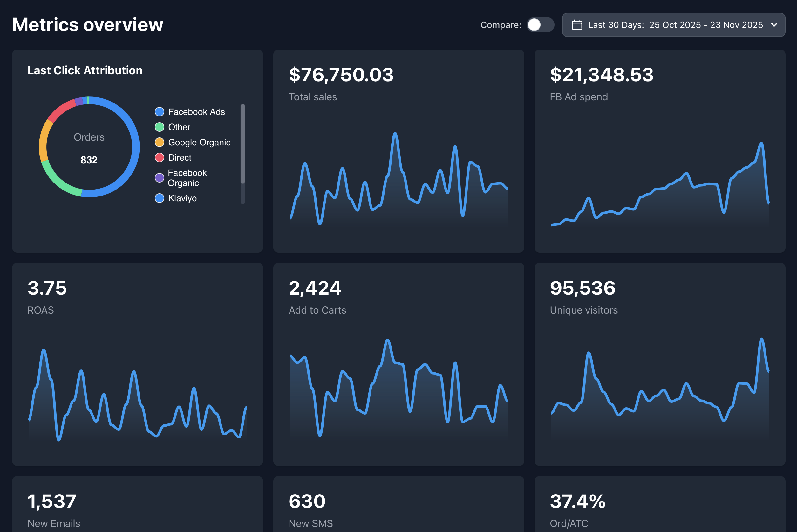Click the Direct red legend dot
797x532 pixels.
coord(159,157)
